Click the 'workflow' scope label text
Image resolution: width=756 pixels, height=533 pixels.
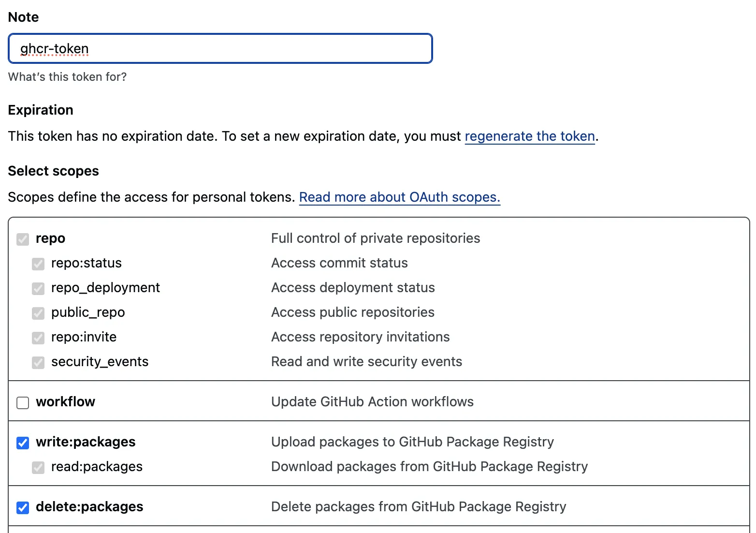(65, 402)
